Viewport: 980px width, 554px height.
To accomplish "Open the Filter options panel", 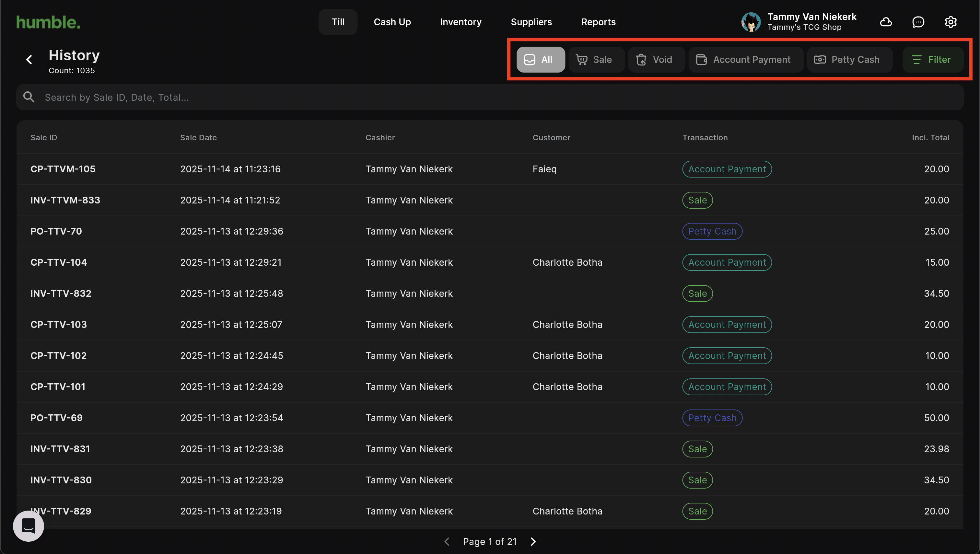I will [x=932, y=60].
